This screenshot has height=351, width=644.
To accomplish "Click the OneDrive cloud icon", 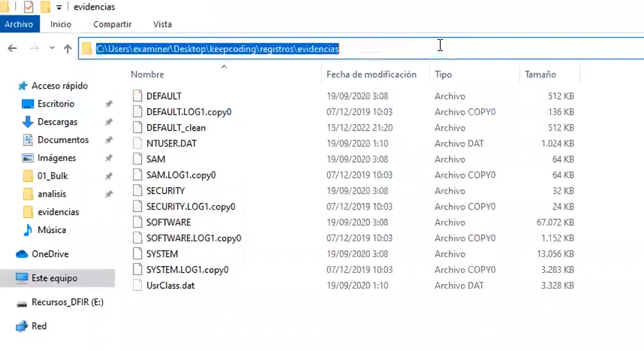I will coord(22,254).
